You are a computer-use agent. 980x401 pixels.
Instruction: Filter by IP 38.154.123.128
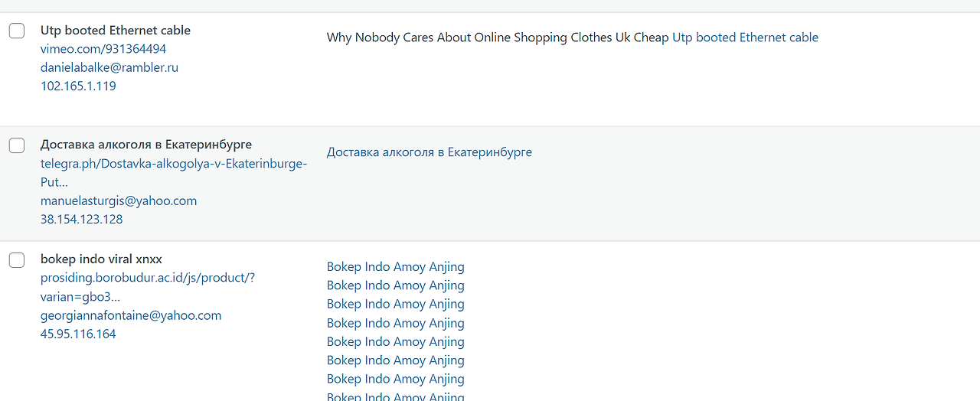click(81, 219)
